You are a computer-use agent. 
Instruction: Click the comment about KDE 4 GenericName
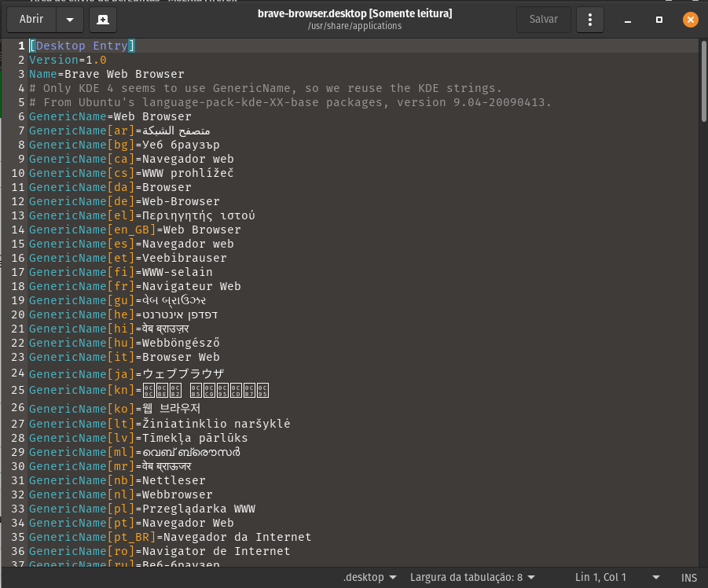click(266, 88)
